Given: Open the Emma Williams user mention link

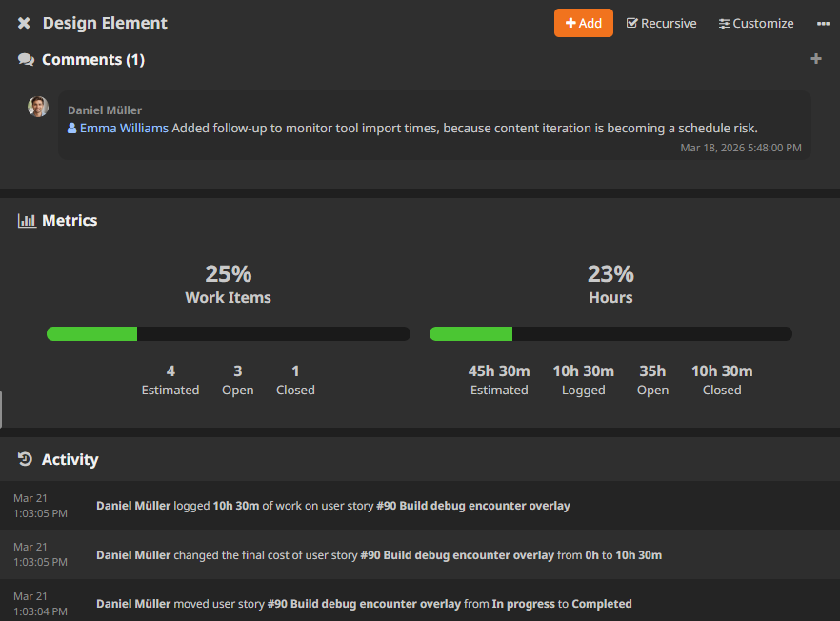Looking at the screenshot, I should click(124, 128).
